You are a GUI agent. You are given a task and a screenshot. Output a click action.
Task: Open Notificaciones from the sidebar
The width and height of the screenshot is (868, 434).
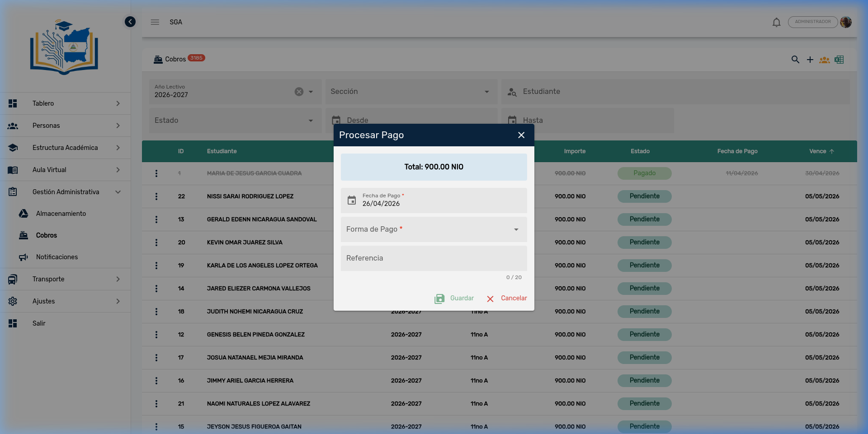(57, 257)
